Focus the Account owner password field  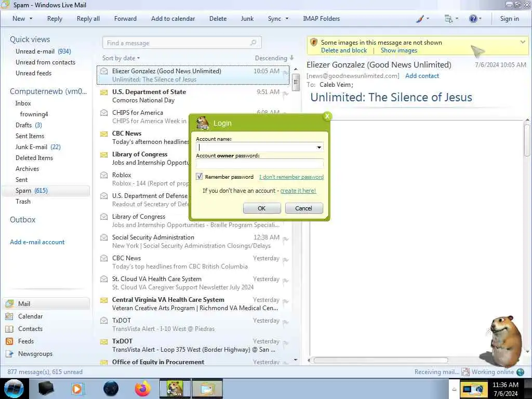(260, 164)
